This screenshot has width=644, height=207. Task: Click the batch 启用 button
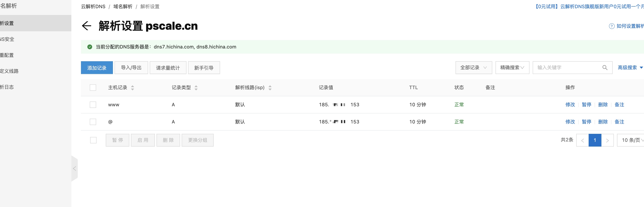(143, 140)
